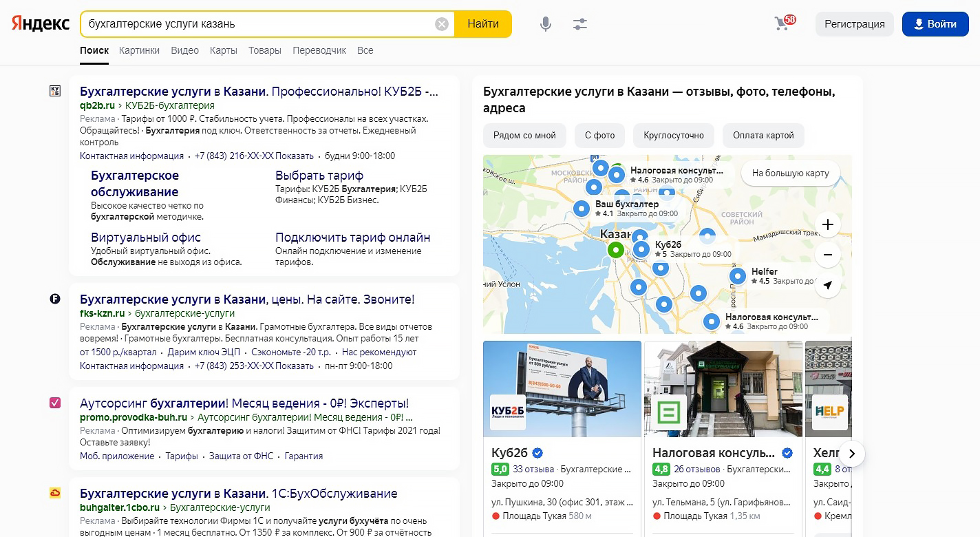Open the shopping cart icon
Screen dimensions: 980x537
pyautogui.click(x=784, y=23)
